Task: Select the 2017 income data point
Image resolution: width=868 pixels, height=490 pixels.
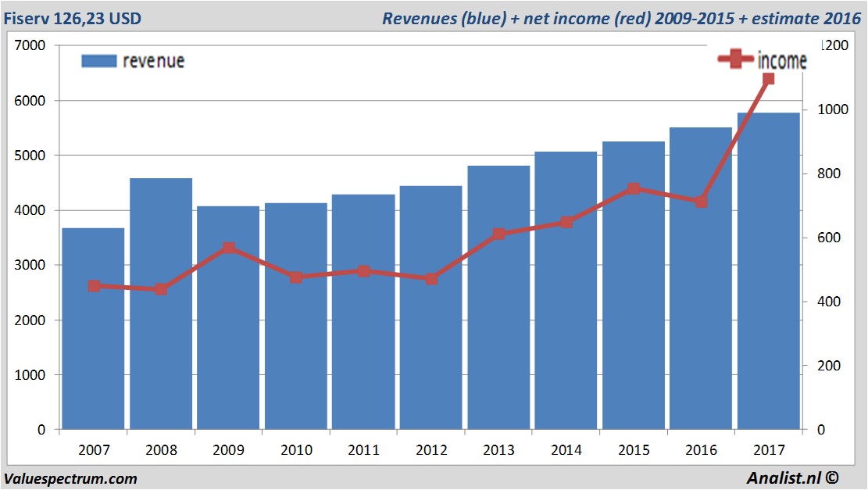Action: tap(768, 78)
